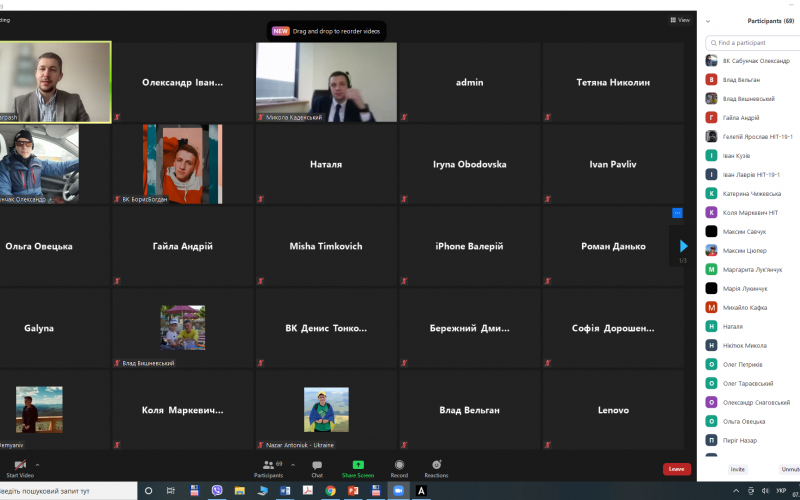The width and height of the screenshot is (800, 500).
Task: Click the Invite button in participants panel
Action: click(x=737, y=469)
